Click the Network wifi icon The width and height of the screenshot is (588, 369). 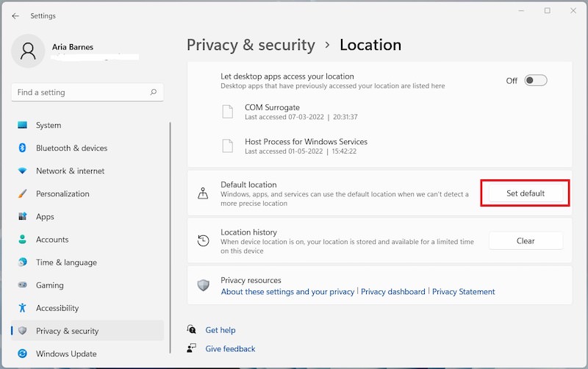pyautogui.click(x=23, y=171)
